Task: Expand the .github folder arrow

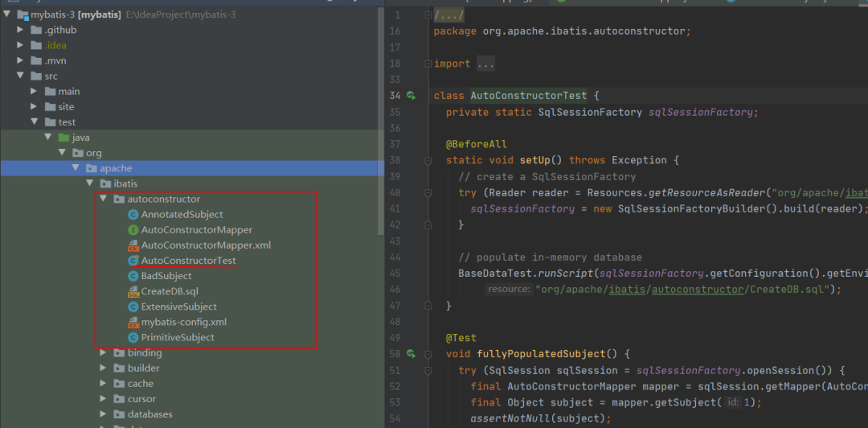Action: click(20, 30)
